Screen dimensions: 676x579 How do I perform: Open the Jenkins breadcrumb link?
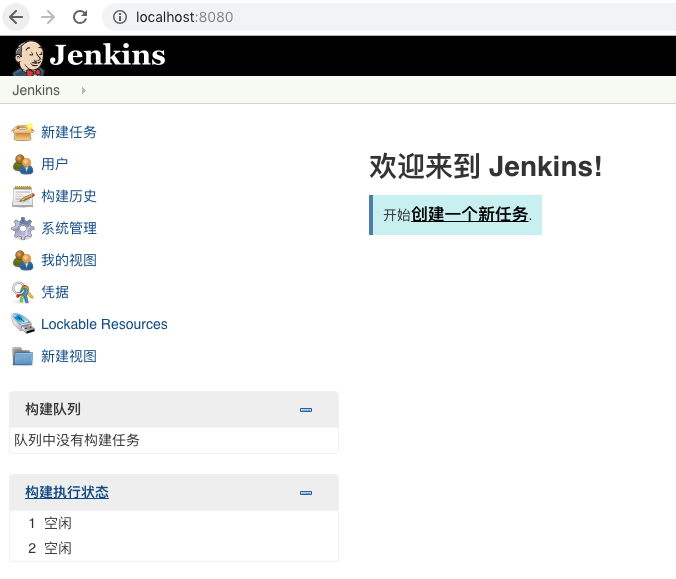[36, 90]
